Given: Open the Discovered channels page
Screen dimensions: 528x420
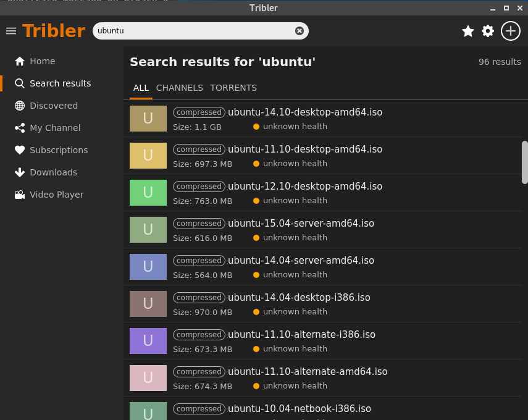Looking at the screenshot, I should tap(53, 106).
